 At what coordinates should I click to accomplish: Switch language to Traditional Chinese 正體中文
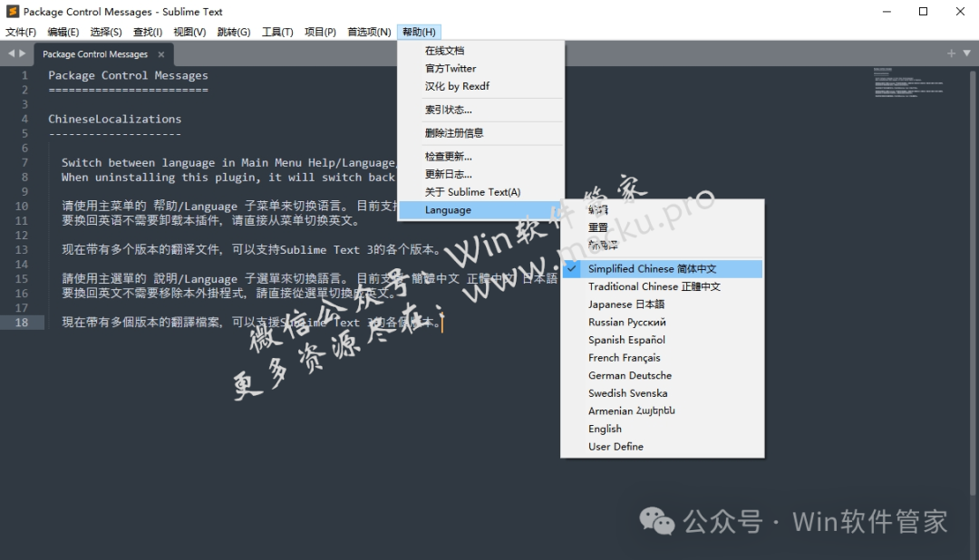click(x=663, y=286)
